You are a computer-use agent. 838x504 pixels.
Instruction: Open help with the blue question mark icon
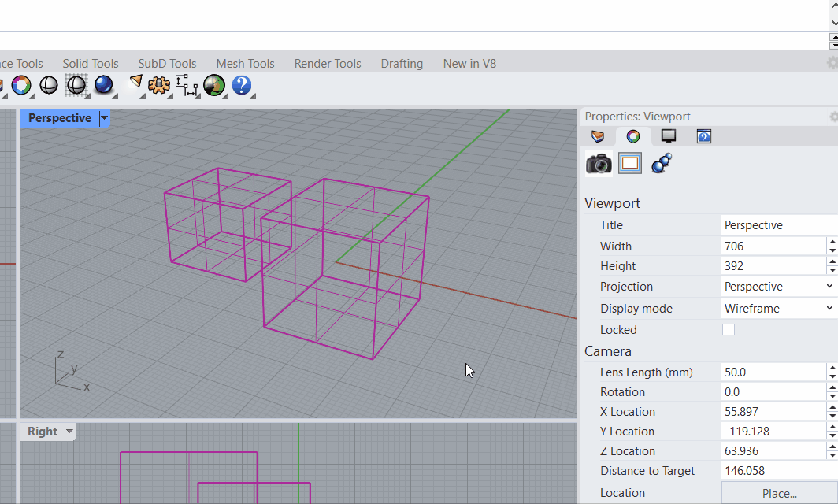(242, 85)
